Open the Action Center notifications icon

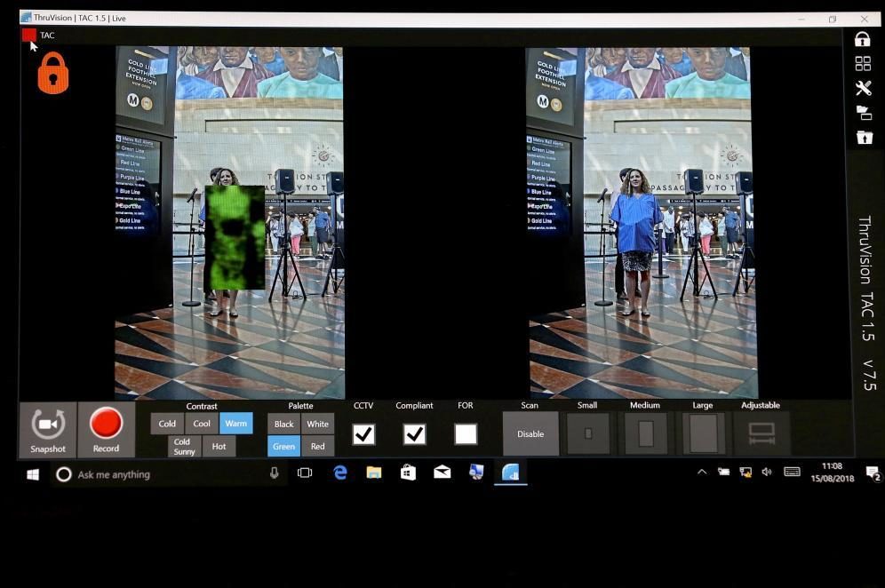coord(873,473)
